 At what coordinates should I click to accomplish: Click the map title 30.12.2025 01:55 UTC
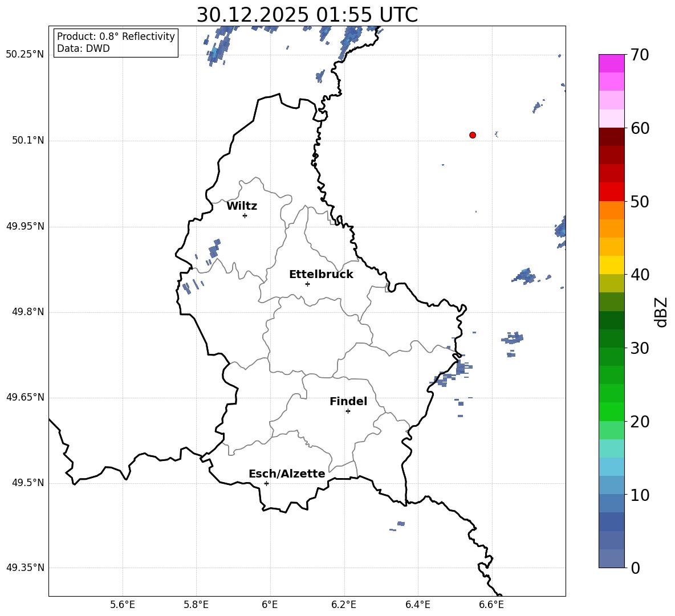tap(307, 15)
